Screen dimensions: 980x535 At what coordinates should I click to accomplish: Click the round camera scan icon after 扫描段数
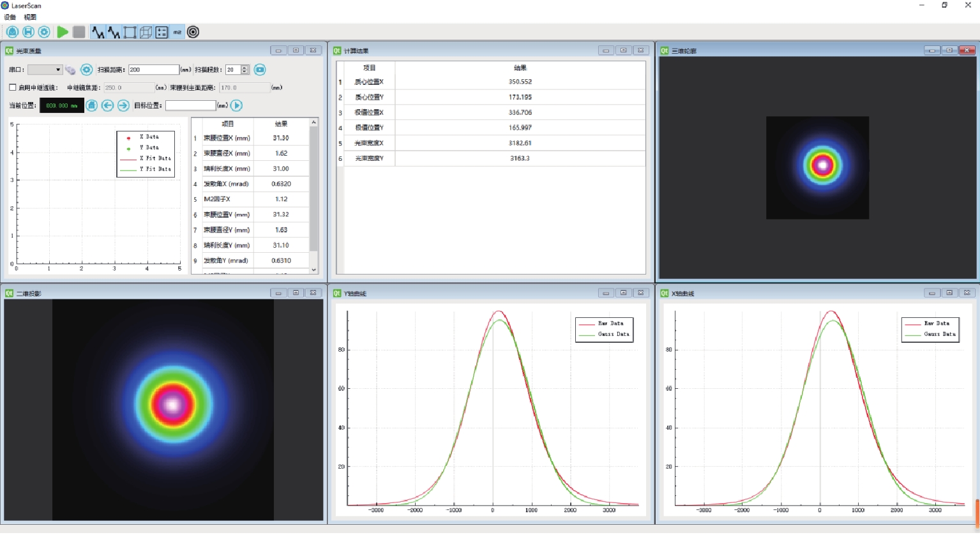[x=260, y=70]
